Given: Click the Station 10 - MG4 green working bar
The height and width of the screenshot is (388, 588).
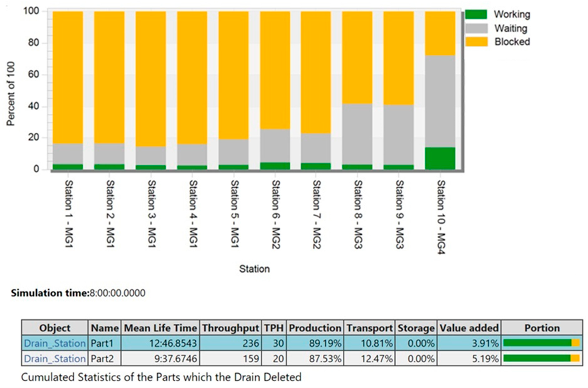Looking at the screenshot, I should (x=440, y=158).
